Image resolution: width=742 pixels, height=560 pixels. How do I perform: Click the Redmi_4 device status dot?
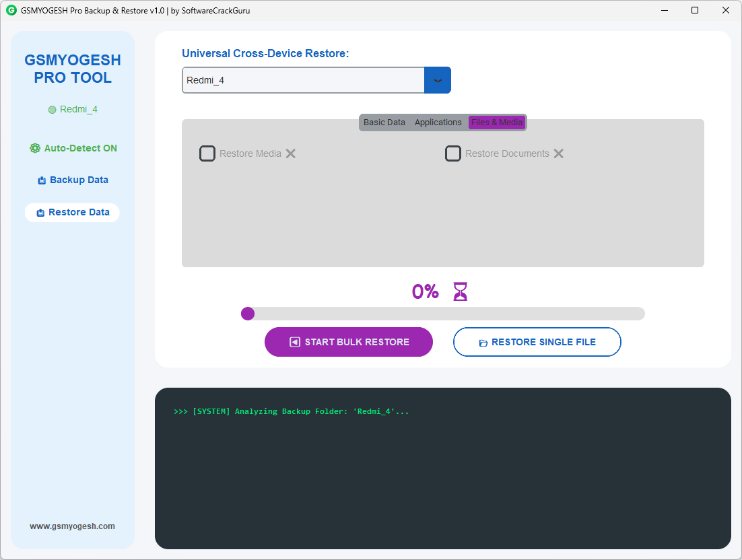53,110
